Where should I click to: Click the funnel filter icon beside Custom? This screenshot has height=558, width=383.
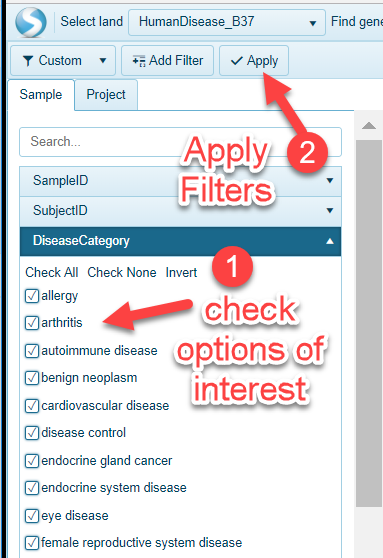(28, 61)
